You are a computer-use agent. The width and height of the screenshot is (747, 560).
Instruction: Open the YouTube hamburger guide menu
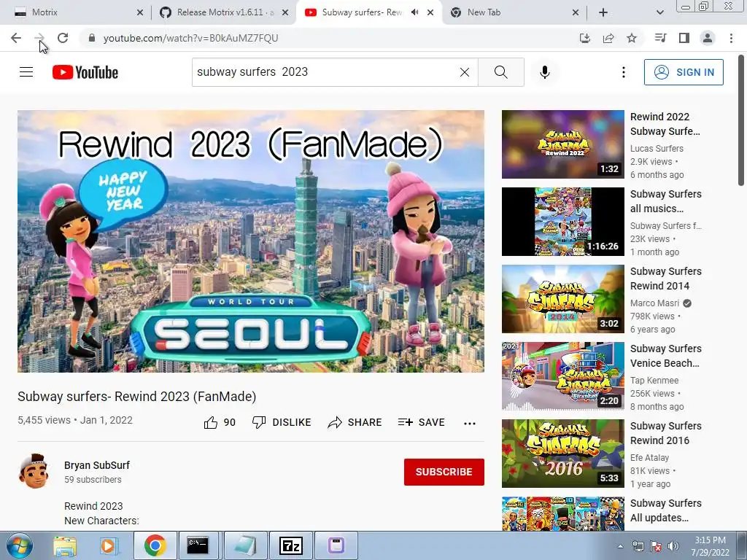pyautogui.click(x=26, y=72)
